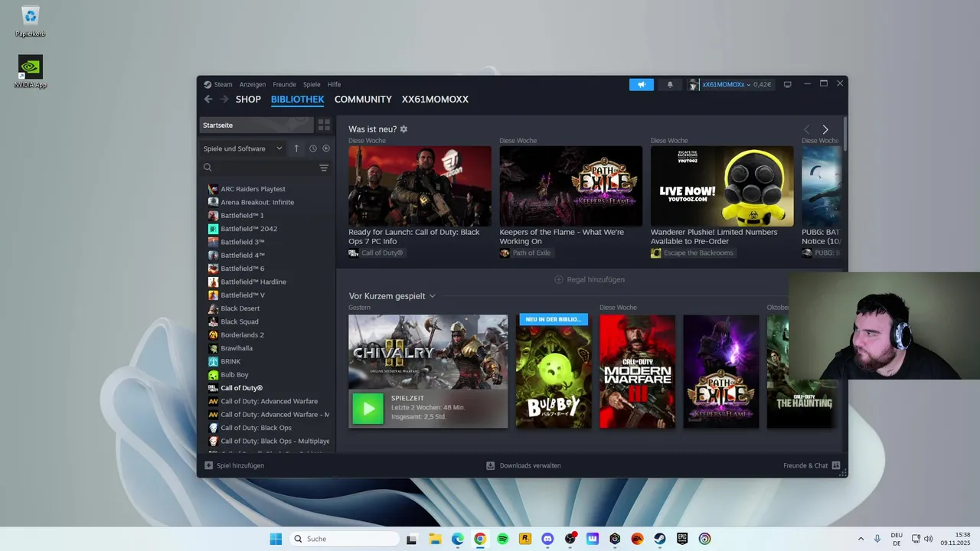Open Spotify from the taskbar
This screenshot has height=551, width=980.
point(502,539)
